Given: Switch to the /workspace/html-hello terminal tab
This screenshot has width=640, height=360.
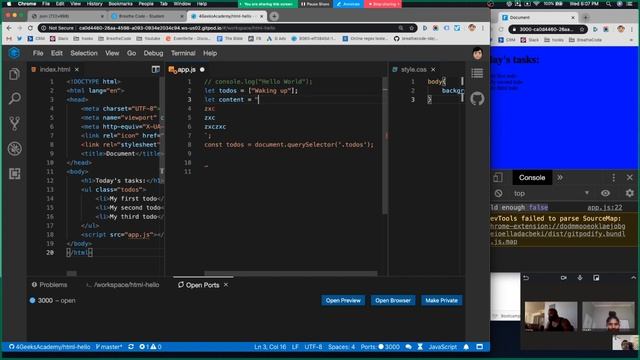Looking at the screenshot, I should pos(123,284).
